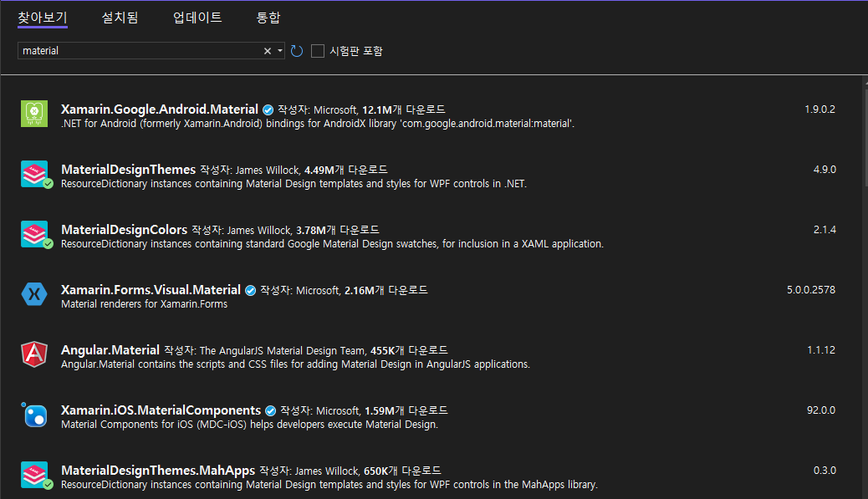Screen dimensions: 868x499
Task: Click version 5.0.0.2578 label
Action: pos(811,290)
